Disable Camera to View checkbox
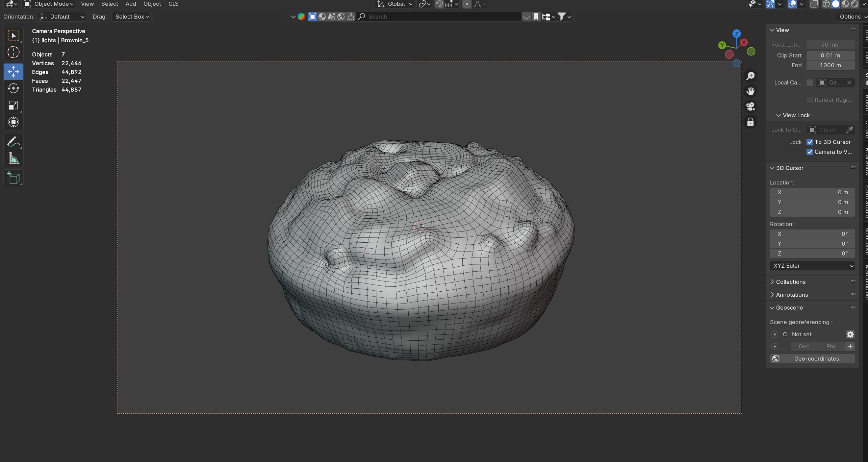Image resolution: width=868 pixels, height=462 pixels. 810,152
